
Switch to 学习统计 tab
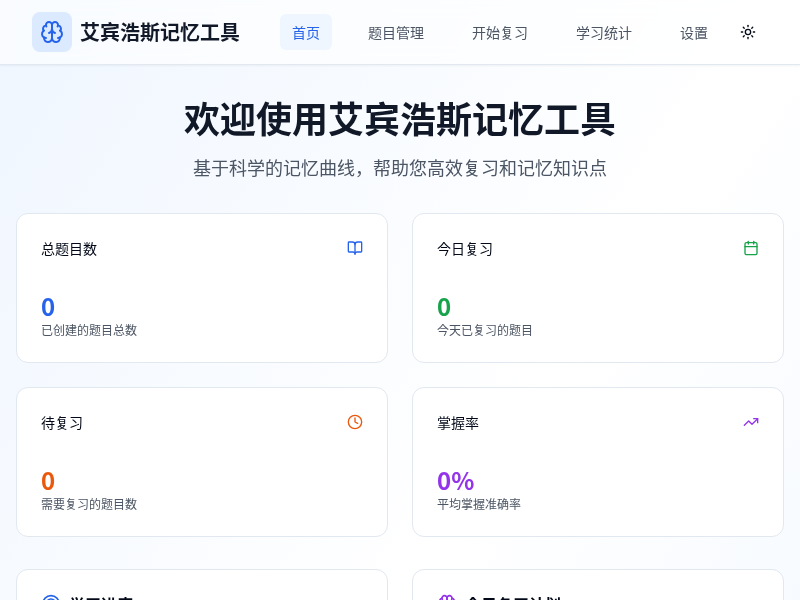(x=604, y=33)
